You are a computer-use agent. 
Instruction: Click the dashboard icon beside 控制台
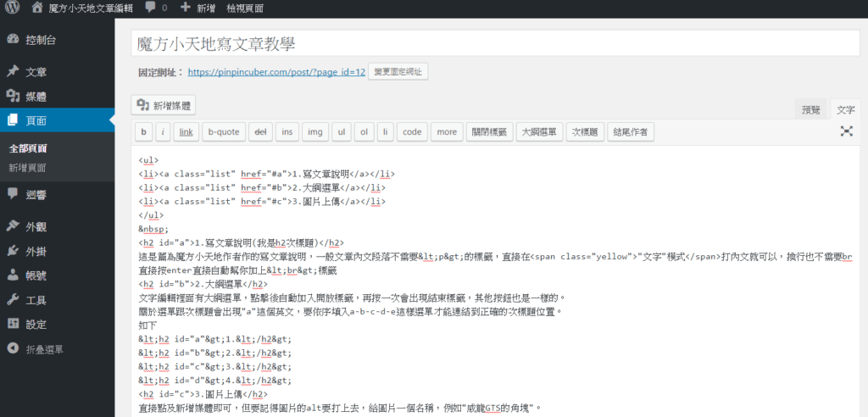(13, 40)
